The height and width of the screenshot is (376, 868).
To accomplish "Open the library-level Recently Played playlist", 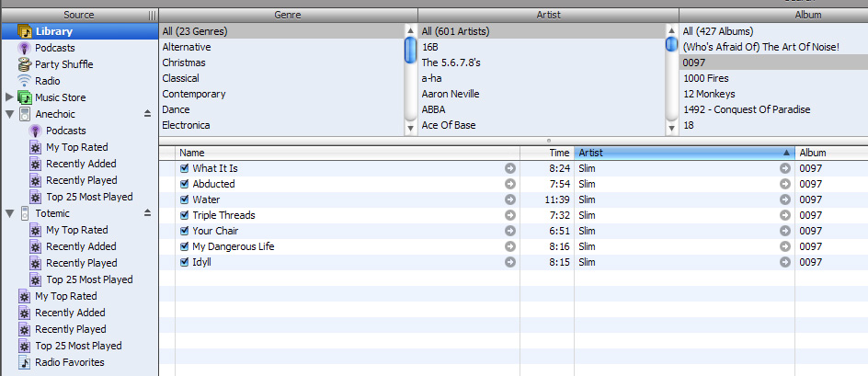I will click(x=71, y=329).
